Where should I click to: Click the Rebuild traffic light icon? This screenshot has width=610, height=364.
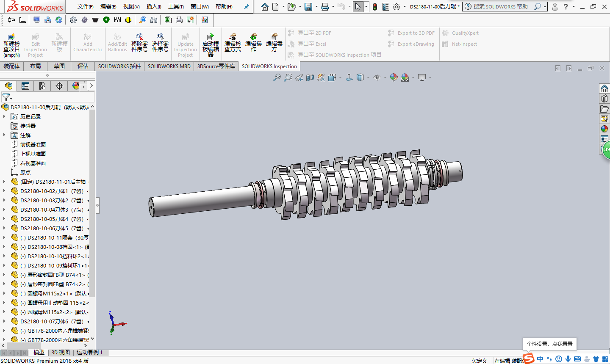[375, 7]
